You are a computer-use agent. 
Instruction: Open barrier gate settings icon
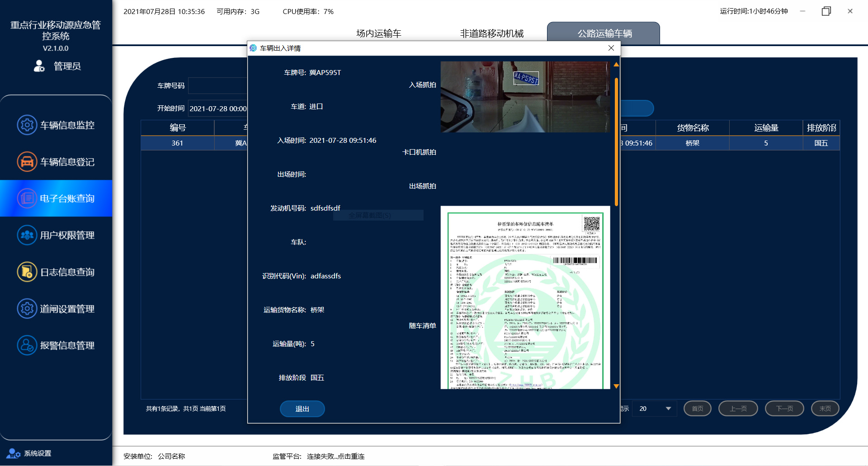click(27, 309)
